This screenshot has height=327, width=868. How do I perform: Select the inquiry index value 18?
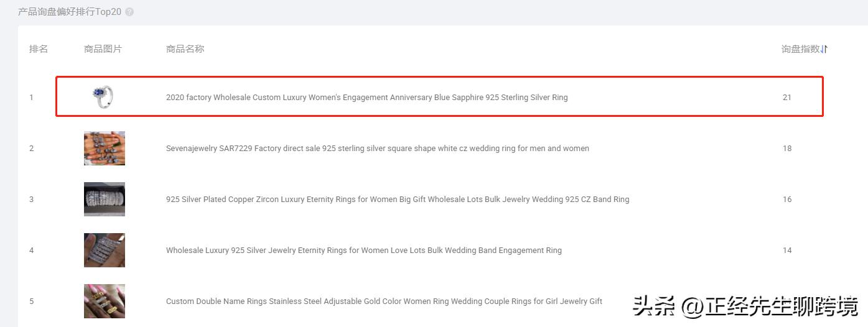click(x=787, y=148)
